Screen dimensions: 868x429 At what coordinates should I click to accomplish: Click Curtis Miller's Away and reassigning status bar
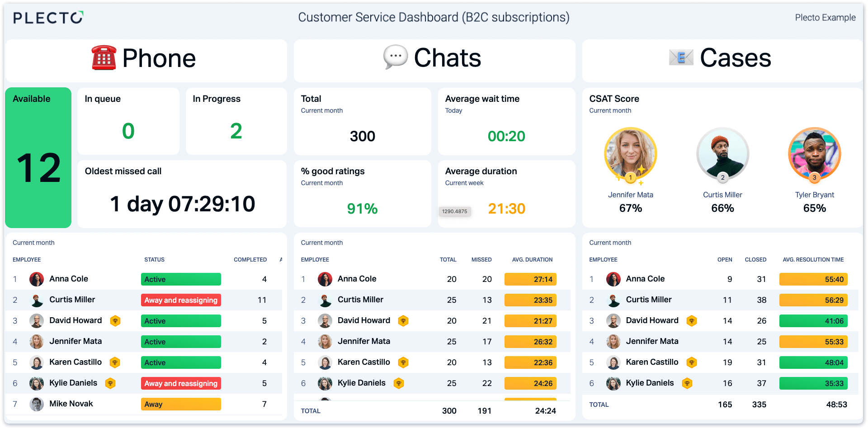click(x=181, y=300)
